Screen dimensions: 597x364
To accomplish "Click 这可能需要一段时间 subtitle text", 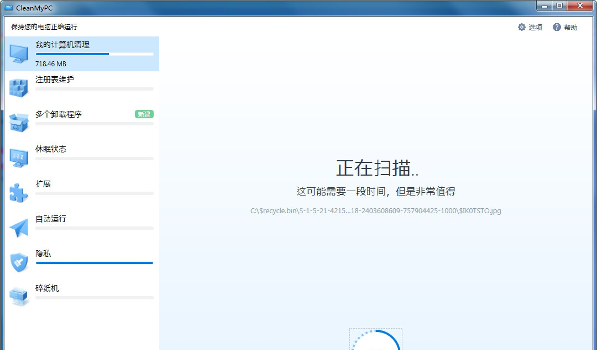I will pos(376,191).
